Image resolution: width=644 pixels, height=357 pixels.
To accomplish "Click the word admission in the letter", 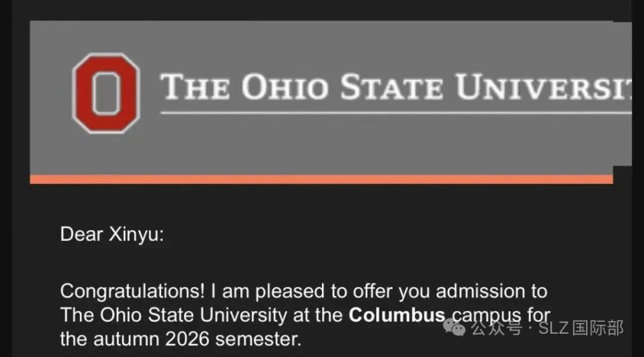I will [x=492, y=292].
